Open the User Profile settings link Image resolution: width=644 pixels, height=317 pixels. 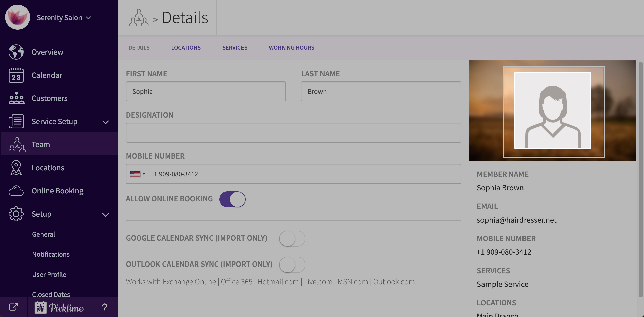pos(49,274)
